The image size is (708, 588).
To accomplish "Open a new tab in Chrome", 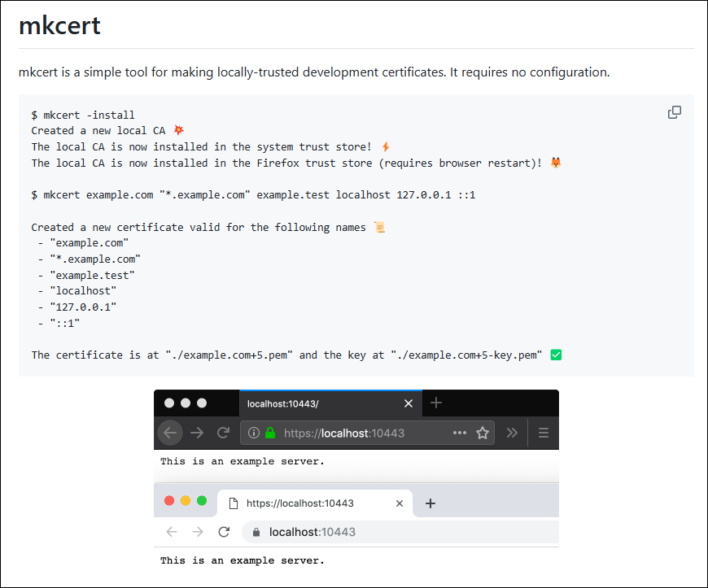I will point(430,503).
